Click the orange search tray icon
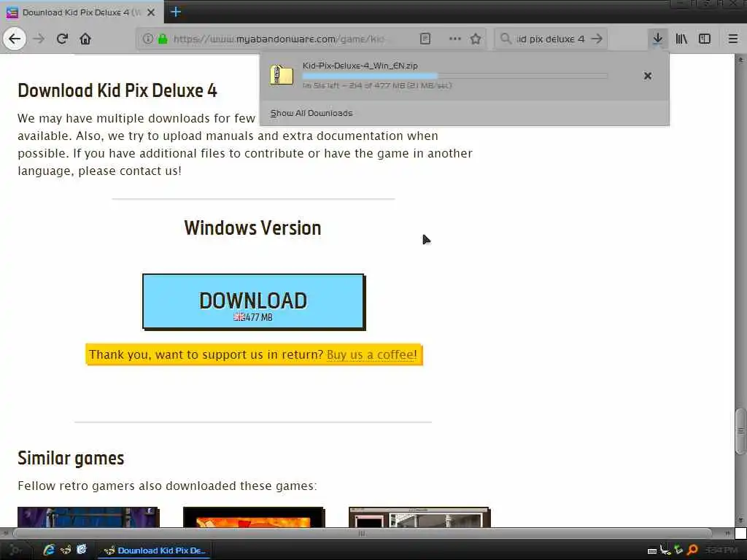747x560 pixels. point(693,551)
